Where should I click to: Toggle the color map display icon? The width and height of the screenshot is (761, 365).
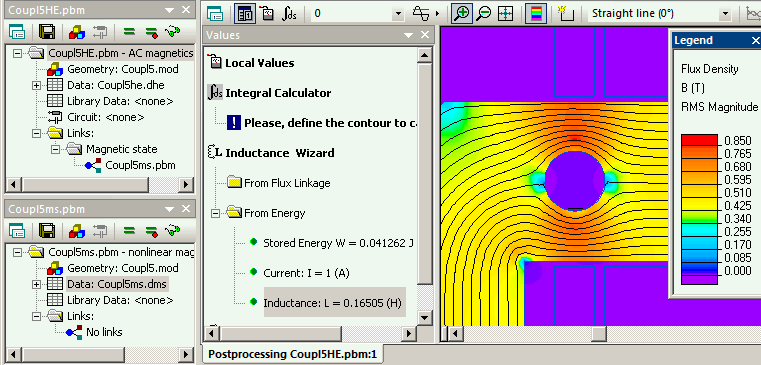pos(536,13)
